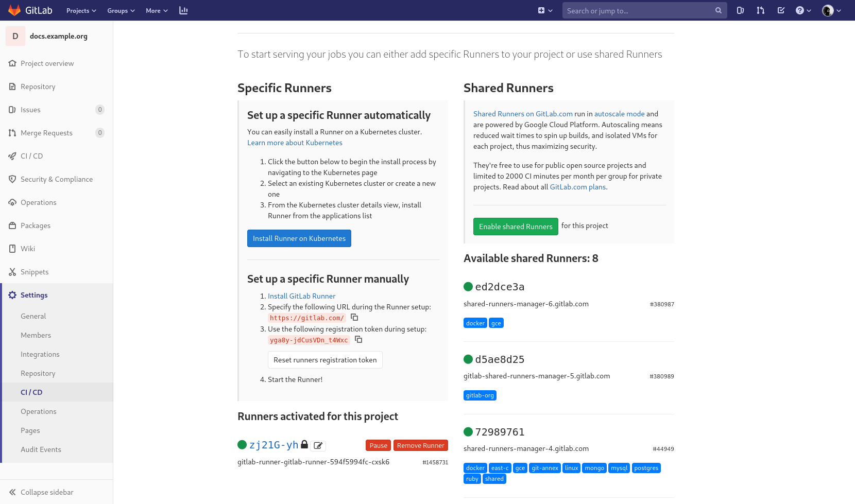Click the shared runner name d5ae8d25
855x504 pixels.
(500, 359)
